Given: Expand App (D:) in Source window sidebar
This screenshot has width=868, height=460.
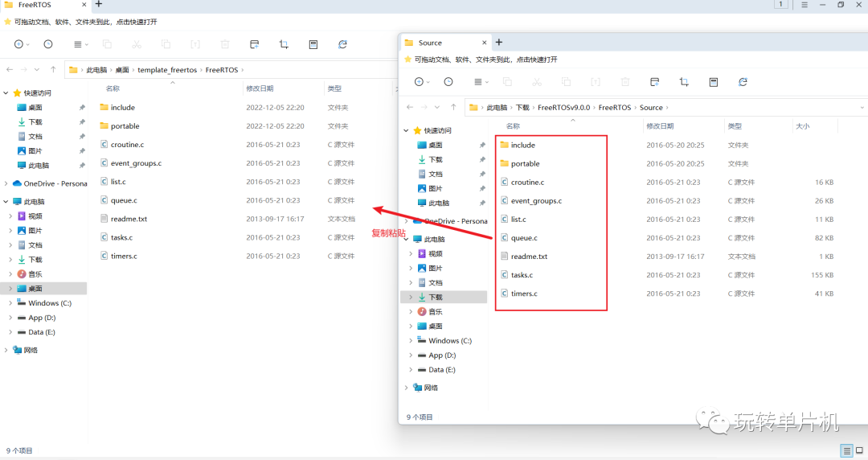Looking at the screenshot, I should click(411, 355).
